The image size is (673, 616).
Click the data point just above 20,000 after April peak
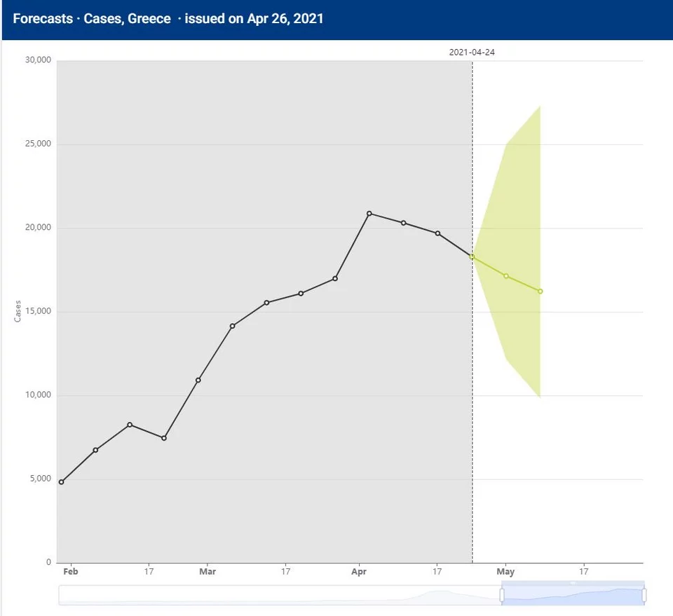coord(404,223)
